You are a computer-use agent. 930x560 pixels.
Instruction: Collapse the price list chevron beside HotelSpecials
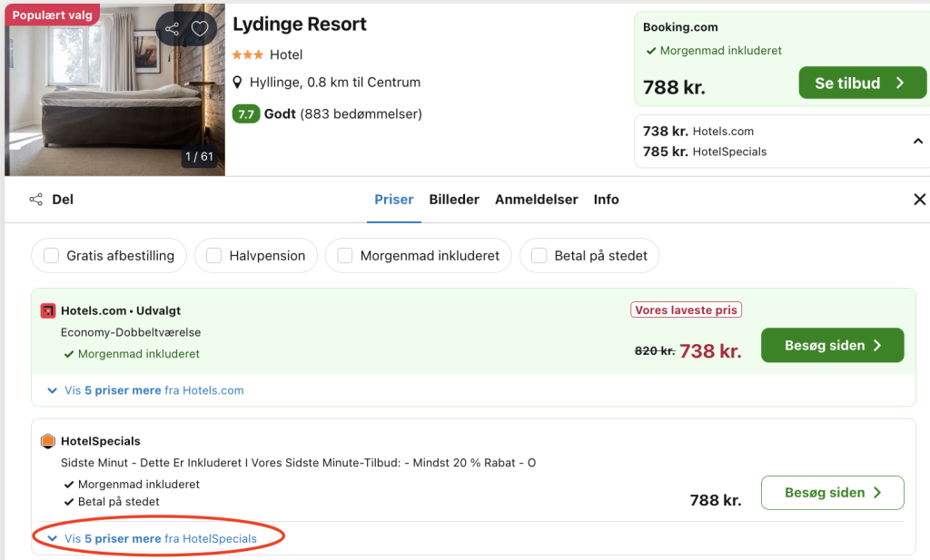(x=918, y=142)
